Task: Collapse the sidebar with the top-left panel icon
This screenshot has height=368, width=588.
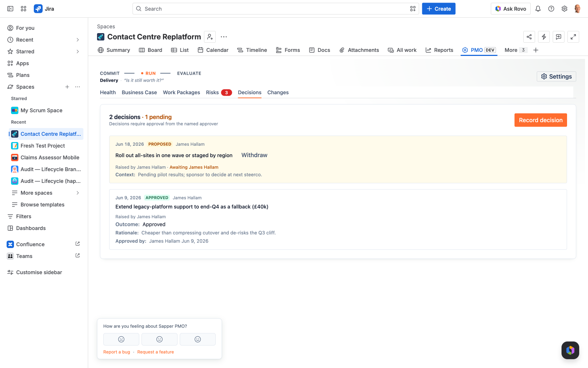Action: [x=10, y=9]
